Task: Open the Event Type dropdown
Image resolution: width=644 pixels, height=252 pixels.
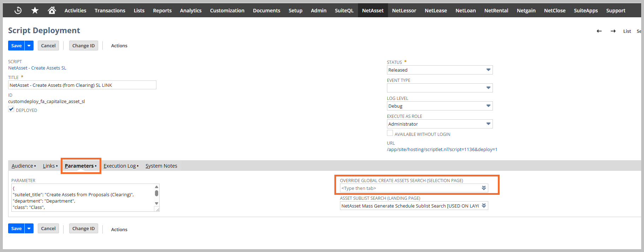Action: click(x=440, y=88)
